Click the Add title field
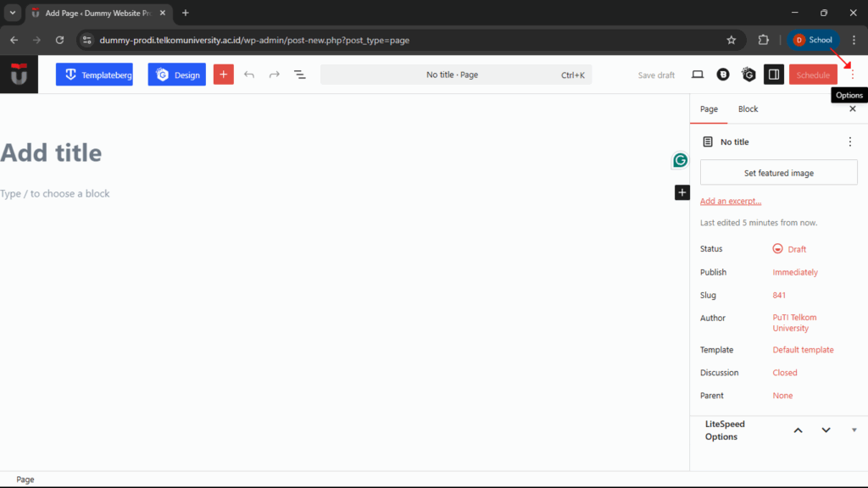The image size is (868, 488). [x=51, y=152]
